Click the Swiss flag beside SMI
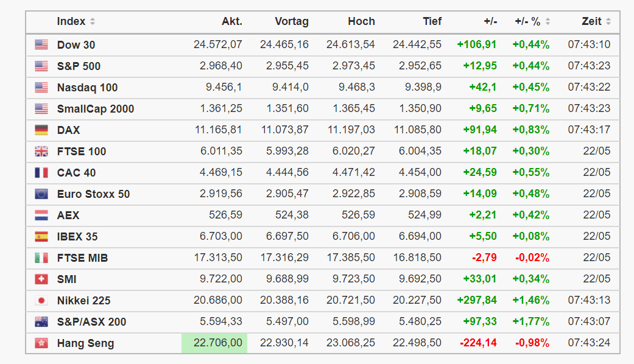The height and width of the screenshot is (364, 634). tap(41, 279)
